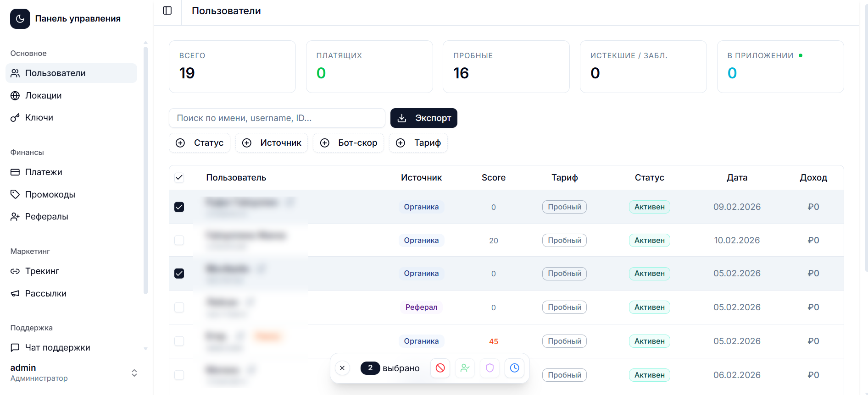868x395 pixels.
Task: Open Локации with the globe icon
Action: point(15,95)
